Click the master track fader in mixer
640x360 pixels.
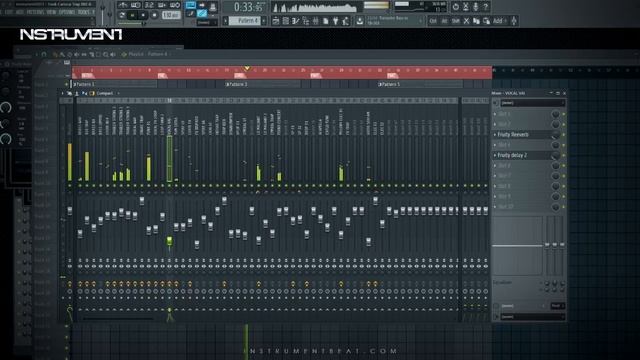coord(70,211)
